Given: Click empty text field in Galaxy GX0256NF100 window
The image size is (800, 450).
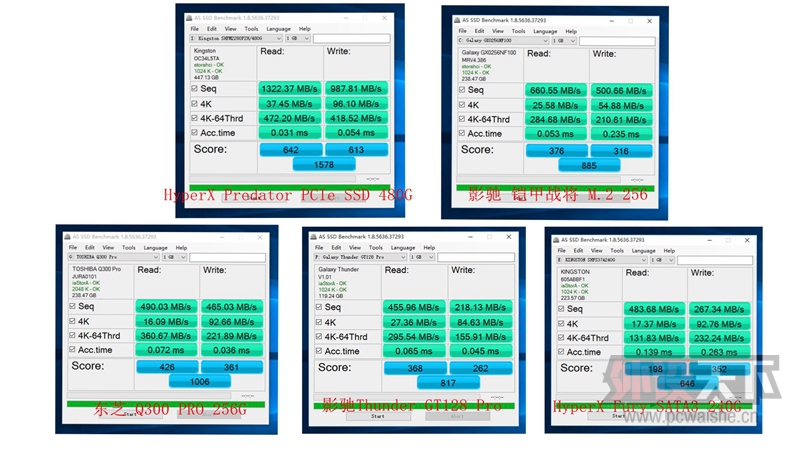Looking at the screenshot, I should [x=617, y=41].
